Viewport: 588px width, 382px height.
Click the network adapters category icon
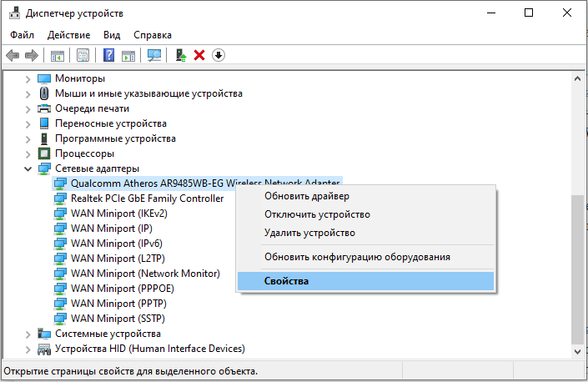coord(44,168)
